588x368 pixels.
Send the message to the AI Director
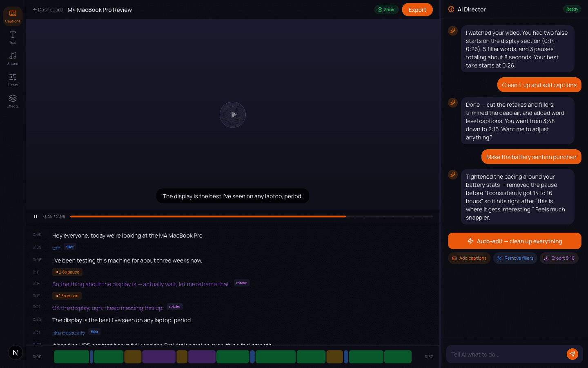(x=572, y=354)
